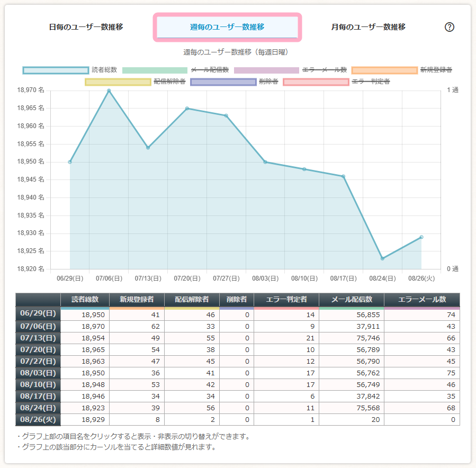The image size is (476, 468).
Task: Click the 18,970 reader total cell
Action: point(85,327)
